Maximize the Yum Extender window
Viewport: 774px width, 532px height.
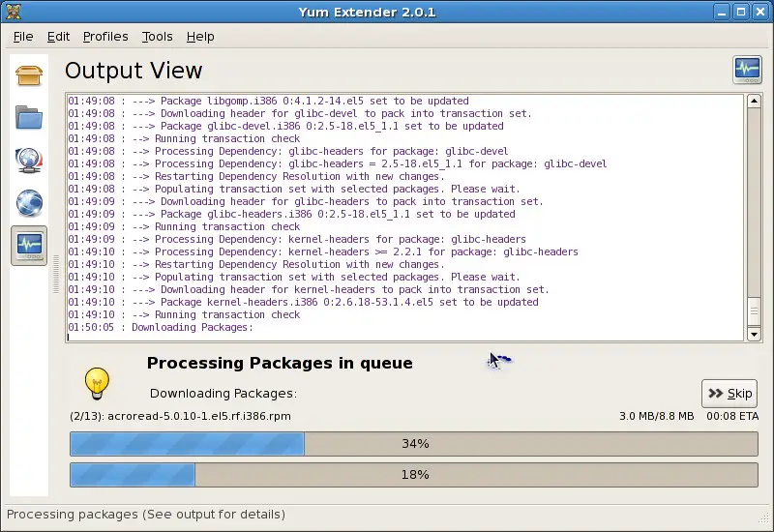coord(741,12)
